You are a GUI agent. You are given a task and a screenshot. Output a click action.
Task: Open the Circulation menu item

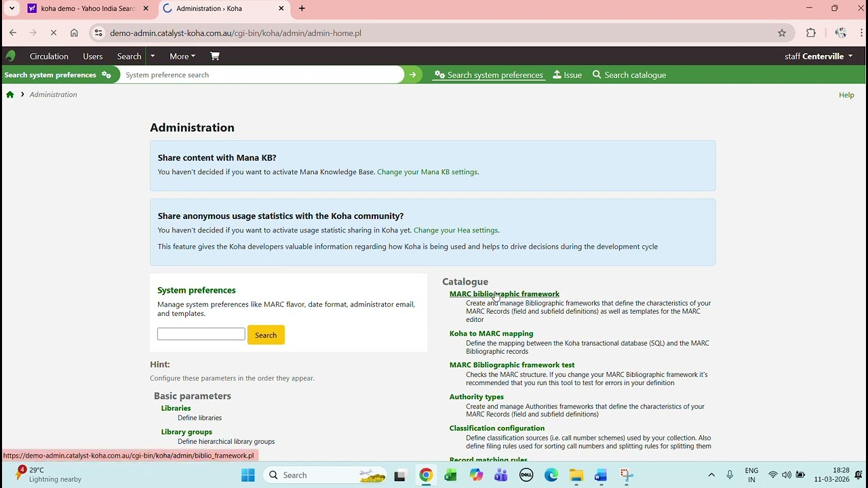(x=49, y=56)
